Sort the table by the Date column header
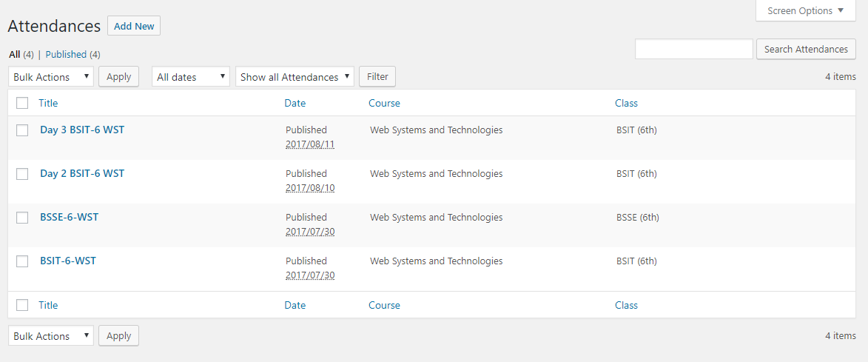 coord(295,103)
